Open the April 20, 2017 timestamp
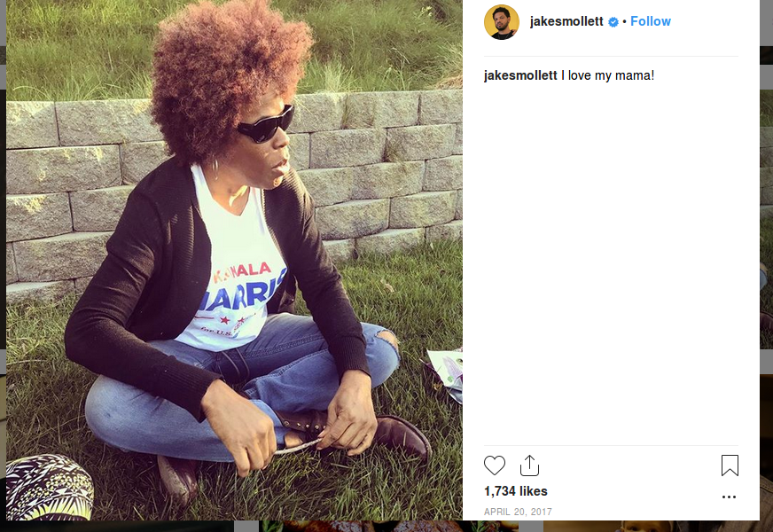Image resolution: width=773 pixels, height=532 pixels. pos(518,512)
